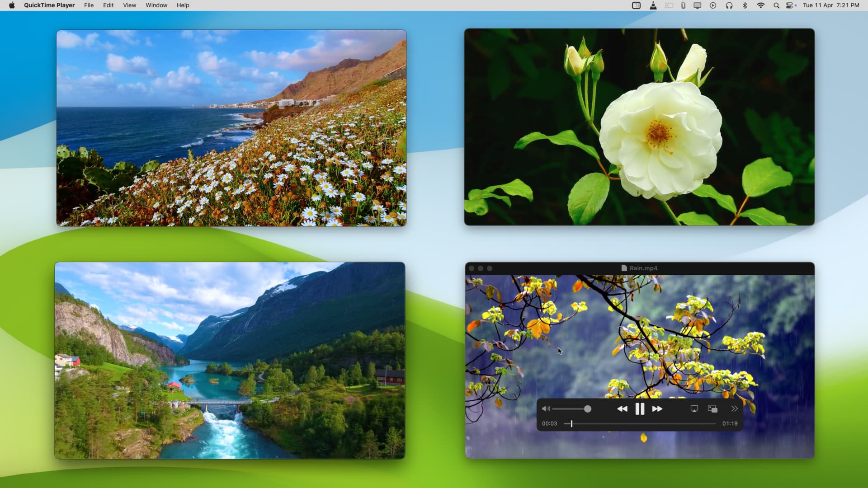Mute audio with the speaker icon
868x488 pixels.
(546, 409)
